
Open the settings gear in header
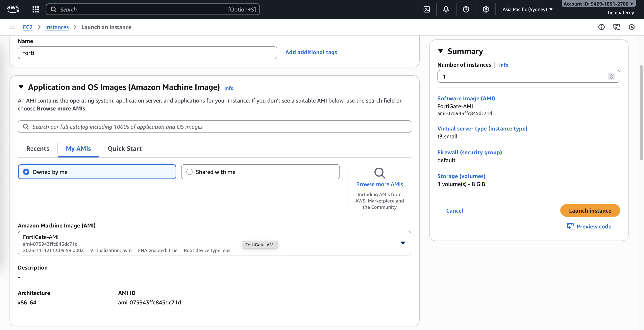pos(486,10)
